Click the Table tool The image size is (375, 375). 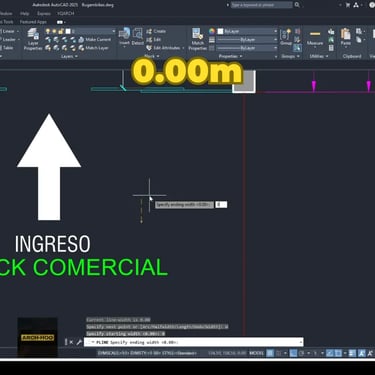pos(7,48)
